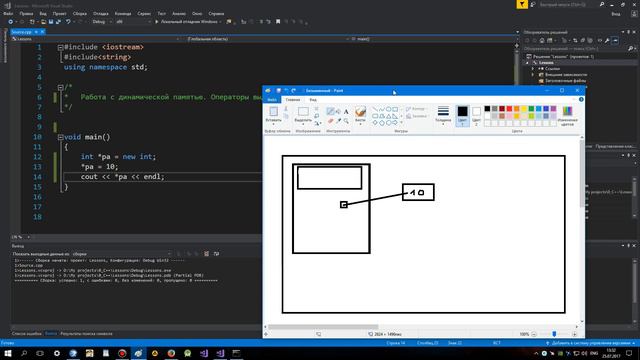Viewport: 640px width, 360px height.
Task: Open the Outline dropdown in Paint
Action: (416, 109)
